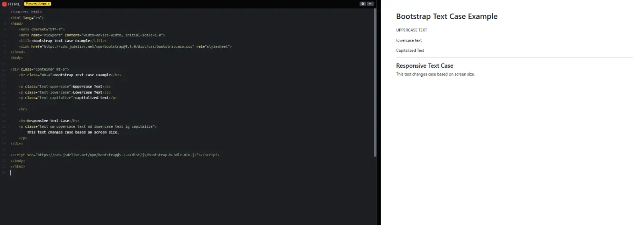Click the closing </head> tag line
Viewport: 644px width, 225px height.
click(18, 52)
